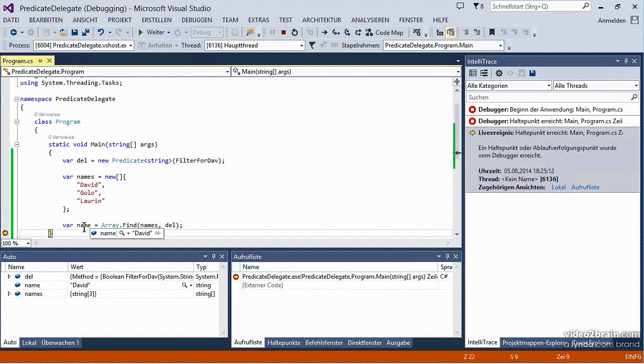
Task: Click the bookmark icon in toolbar
Action: pos(491,32)
